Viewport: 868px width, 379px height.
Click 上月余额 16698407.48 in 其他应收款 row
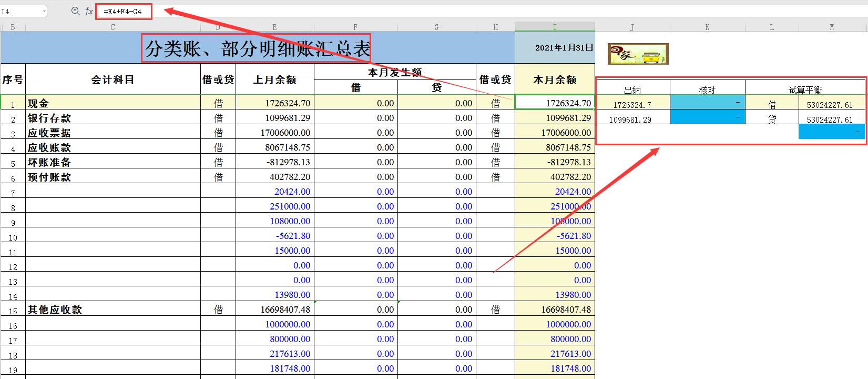tap(275, 310)
